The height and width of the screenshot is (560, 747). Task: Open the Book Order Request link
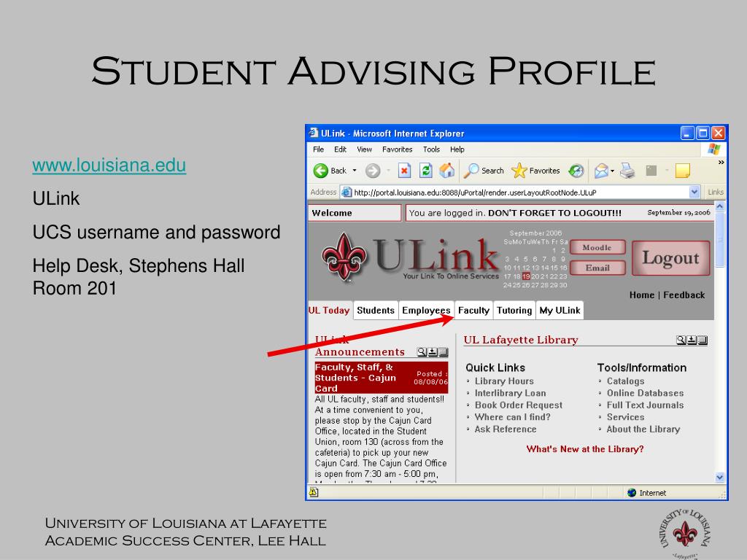(519, 405)
